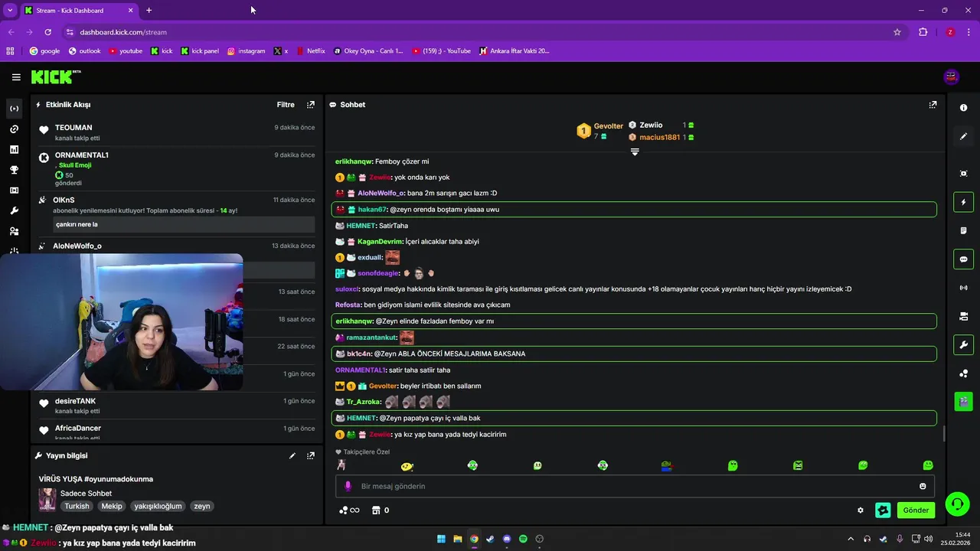Open the tab search dropdown arrow
The width and height of the screenshot is (980, 551).
click(10, 11)
